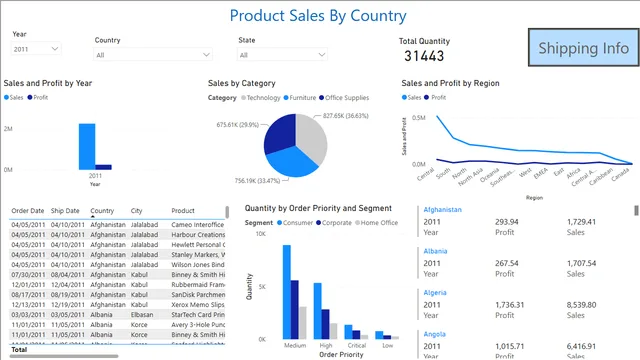This screenshot has height=360, width=640.
Task: Select the Stanley Markers product row
Action: [117, 255]
